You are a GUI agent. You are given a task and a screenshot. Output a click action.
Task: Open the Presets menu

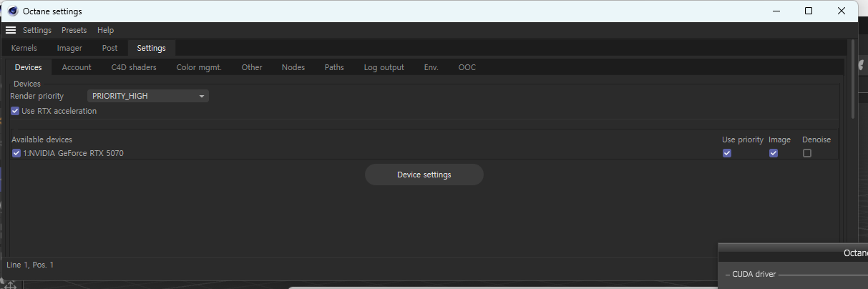coord(74,30)
